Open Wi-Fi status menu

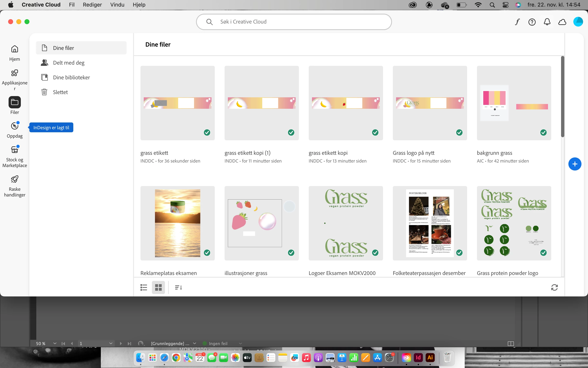tap(478, 5)
